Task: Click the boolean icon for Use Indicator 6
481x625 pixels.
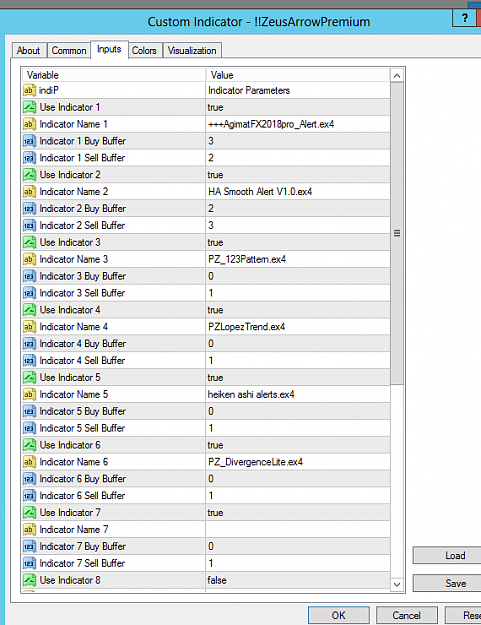Action: pos(29,445)
